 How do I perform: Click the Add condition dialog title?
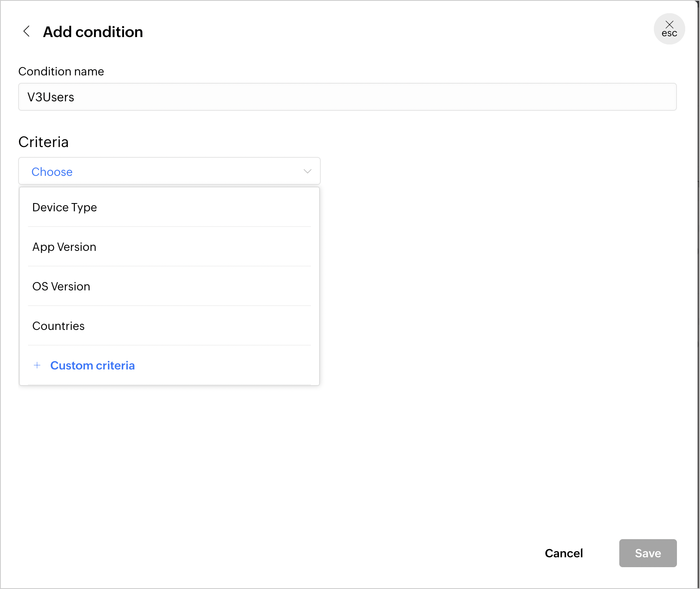pyautogui.click(x=93, y=32)
